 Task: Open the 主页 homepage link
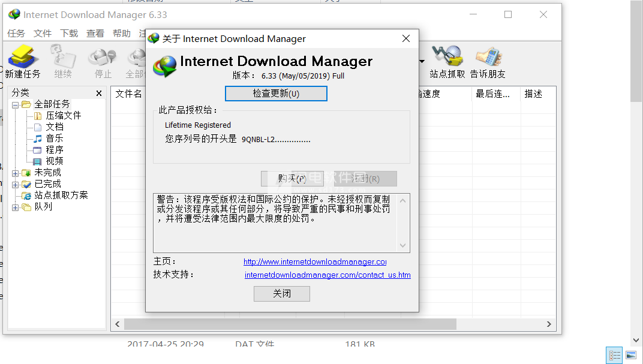pos(315,262)
